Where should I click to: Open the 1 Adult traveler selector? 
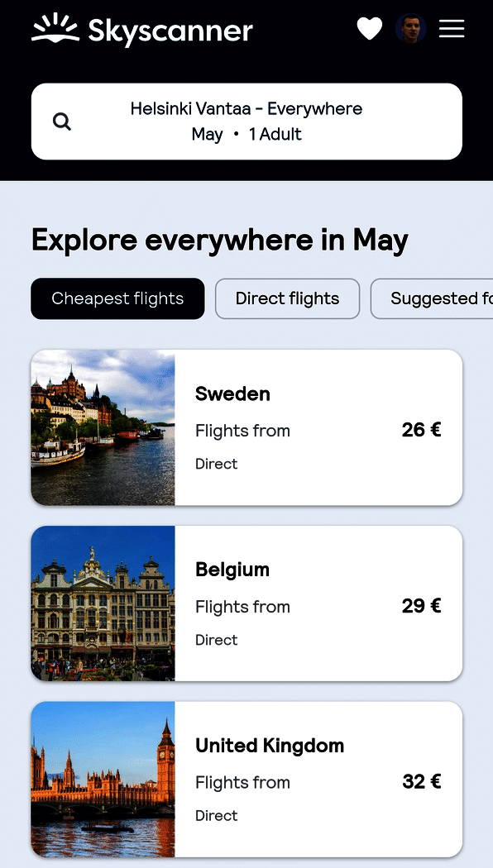275,134
